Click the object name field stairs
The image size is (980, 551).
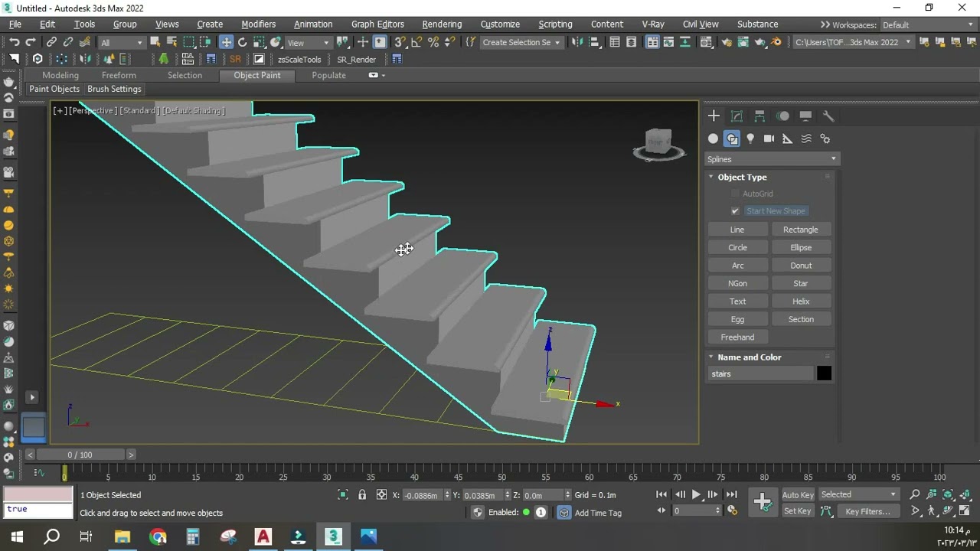[761, 374]
